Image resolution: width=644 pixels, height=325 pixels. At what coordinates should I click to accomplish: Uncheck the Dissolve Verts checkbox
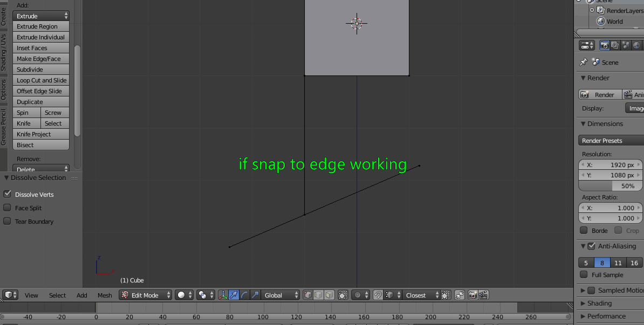(x=7, y=194)
